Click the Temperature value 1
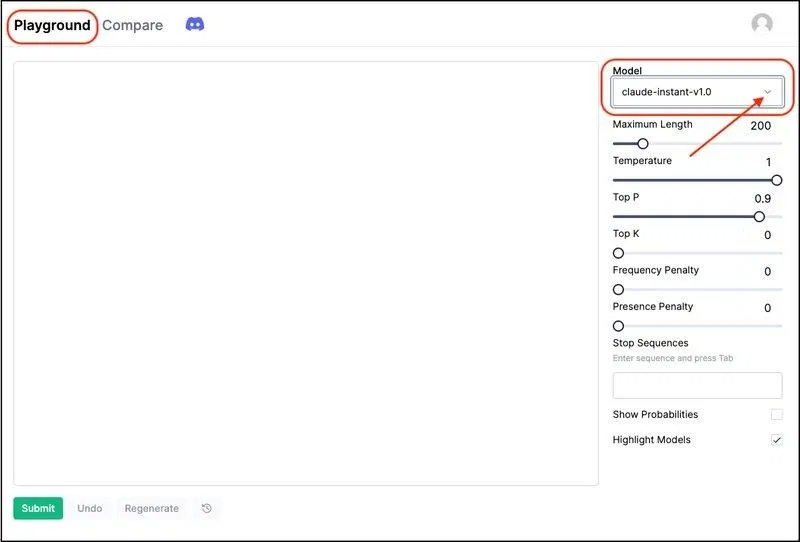This screenshot has height=542, width=800. click(768, 162)
